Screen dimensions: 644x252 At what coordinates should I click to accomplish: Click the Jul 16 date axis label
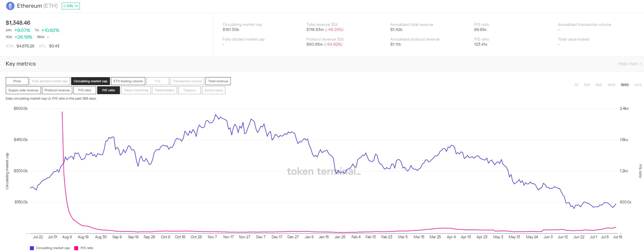[x=617, y=237]
